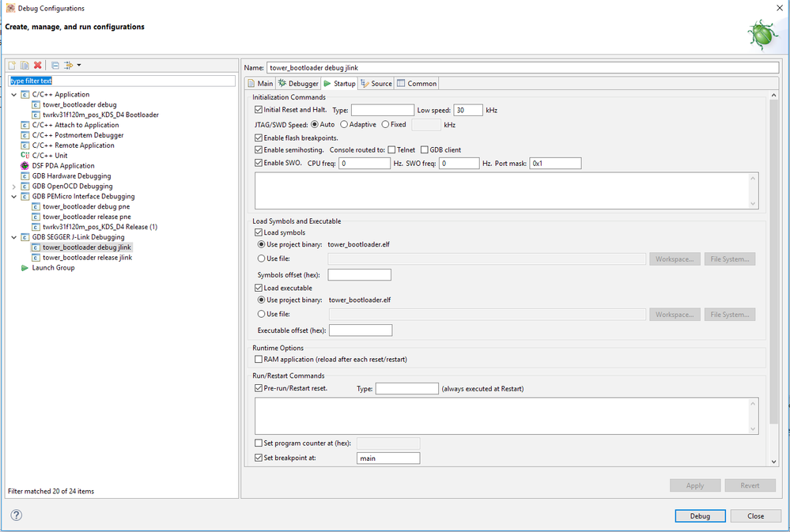Viewport: 790px width, 532px height.
Task: Click the Launch Group green arrow icon
Action: pos(25,268)
